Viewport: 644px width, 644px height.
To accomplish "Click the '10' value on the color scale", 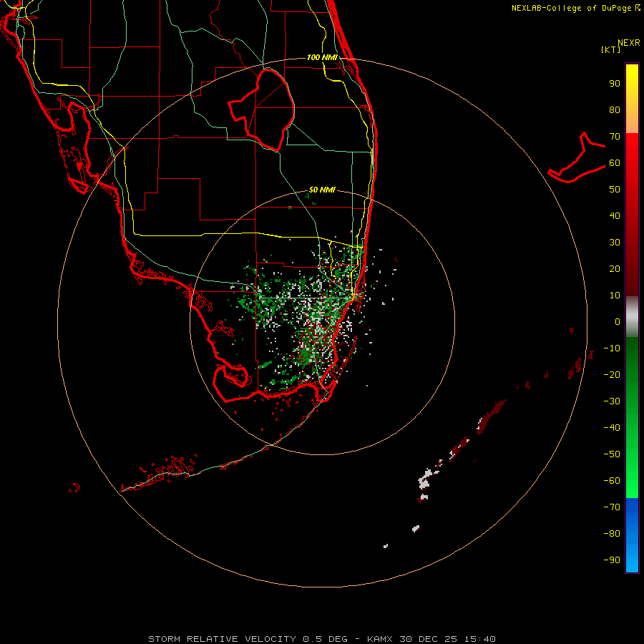I will [x=615, y=296].
